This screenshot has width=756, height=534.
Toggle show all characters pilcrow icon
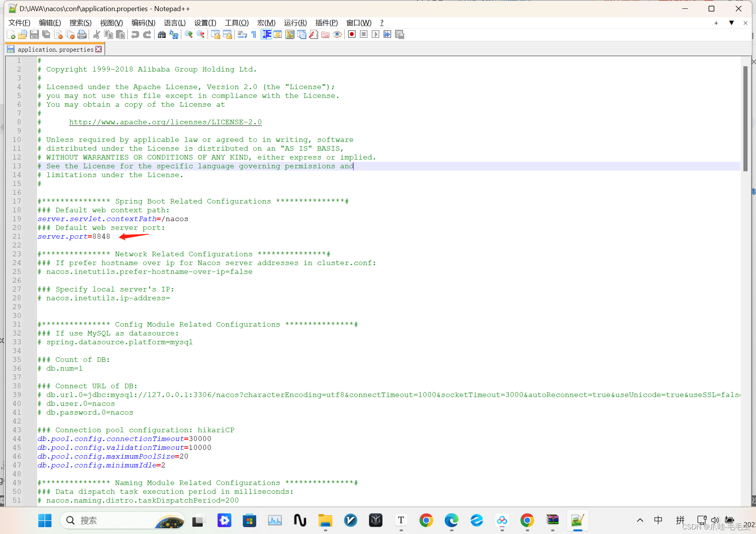tap(254, 35)
